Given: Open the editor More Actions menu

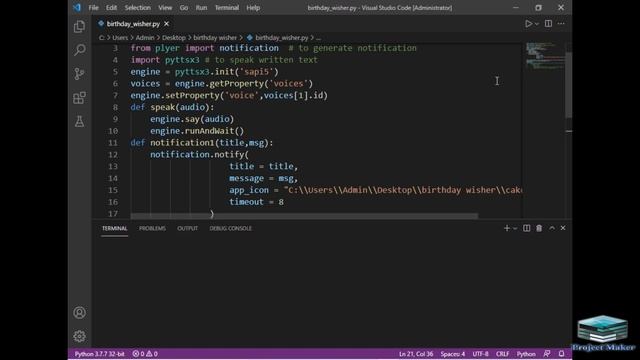Looking at the screenshot, I should pos(561,24).
